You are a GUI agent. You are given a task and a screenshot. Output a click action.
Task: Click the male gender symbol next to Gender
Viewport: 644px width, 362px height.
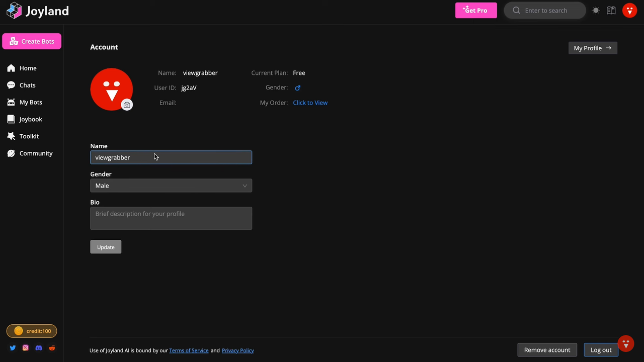[297, 87]
